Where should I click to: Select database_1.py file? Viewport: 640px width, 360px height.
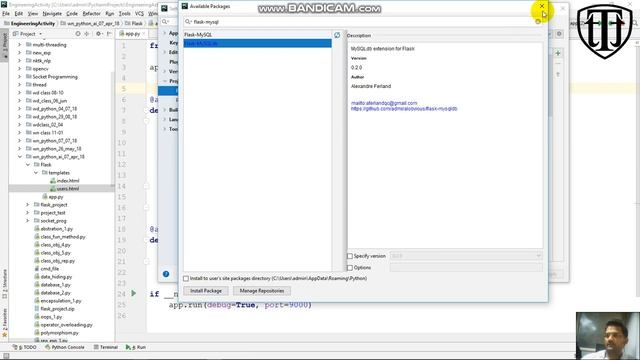click(52, 284)
